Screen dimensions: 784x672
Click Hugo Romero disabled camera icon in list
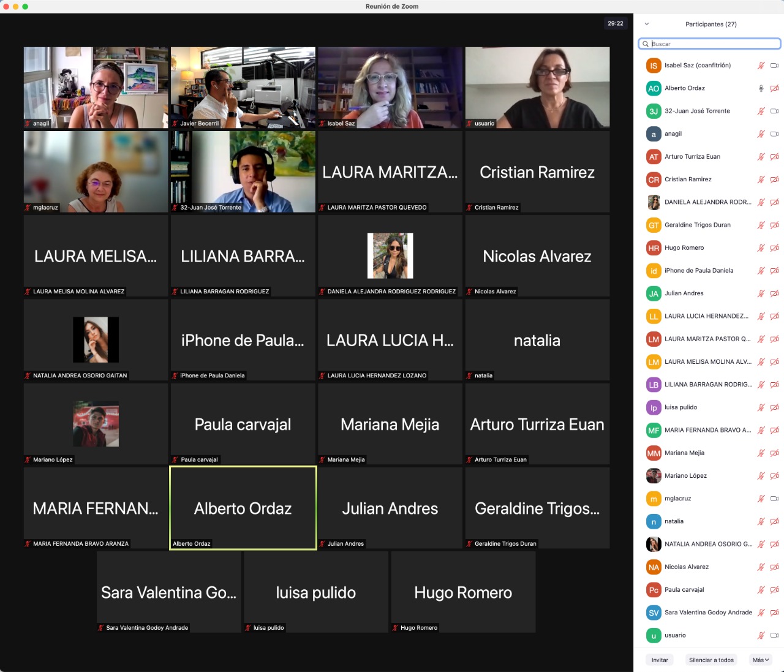pyautogui.click(x=774, y=248)
